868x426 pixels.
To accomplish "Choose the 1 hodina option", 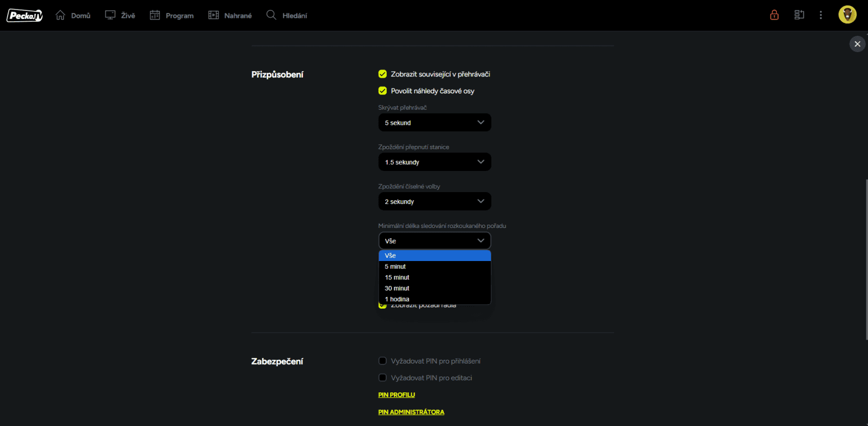I will point(435,299).
